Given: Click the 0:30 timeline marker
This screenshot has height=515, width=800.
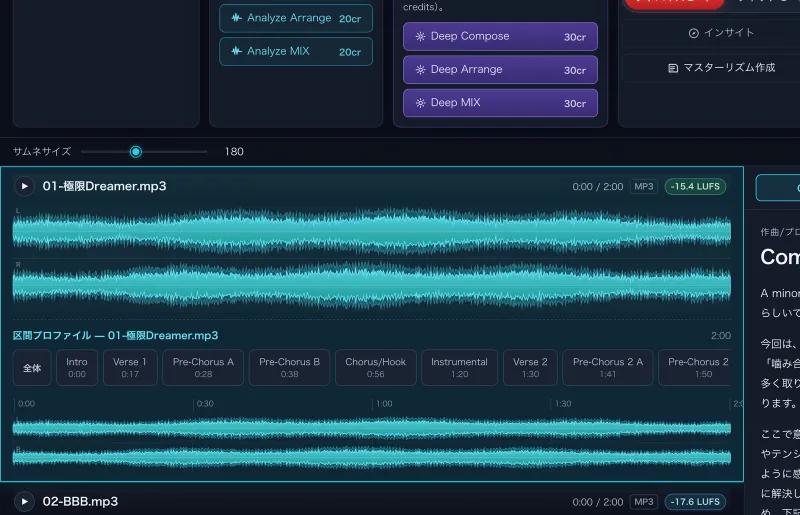Looking at the screenshot, I should 205,404.
